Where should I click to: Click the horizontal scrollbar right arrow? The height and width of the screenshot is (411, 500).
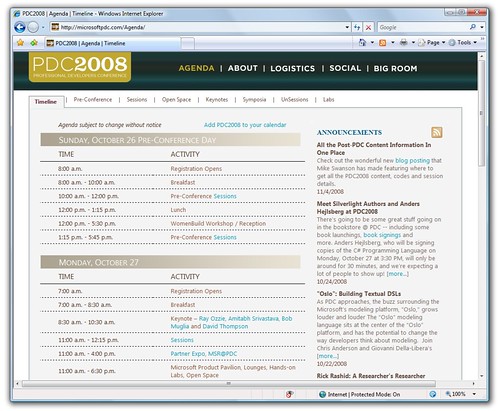point(473,384)
